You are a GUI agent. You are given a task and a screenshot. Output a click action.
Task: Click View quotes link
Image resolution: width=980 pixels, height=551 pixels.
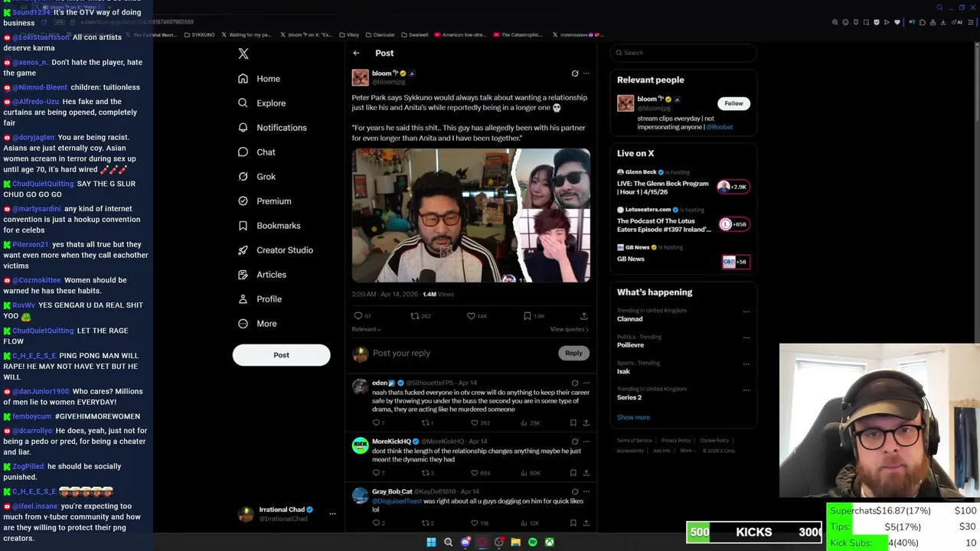pos(569,330)
